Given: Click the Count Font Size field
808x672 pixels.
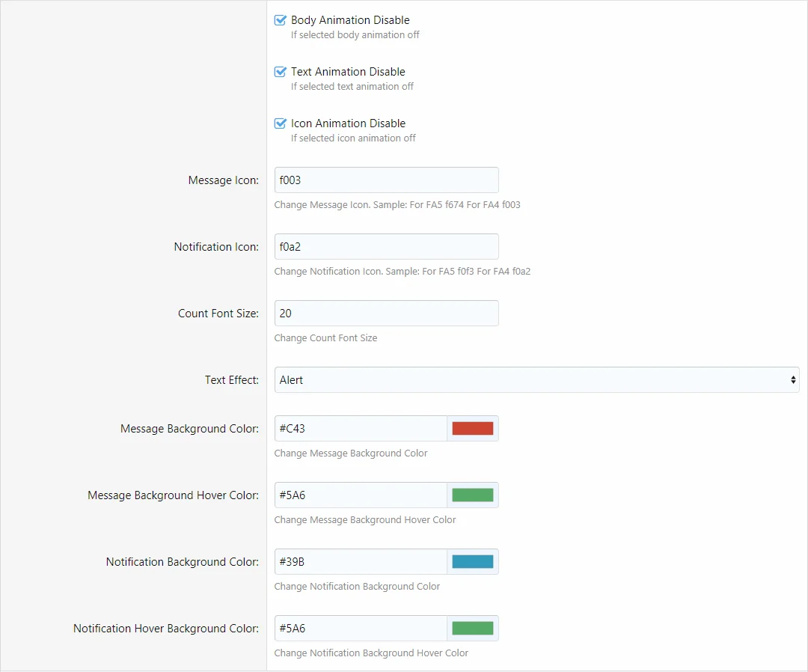Looking at the screenshot, I should point(386,314).
